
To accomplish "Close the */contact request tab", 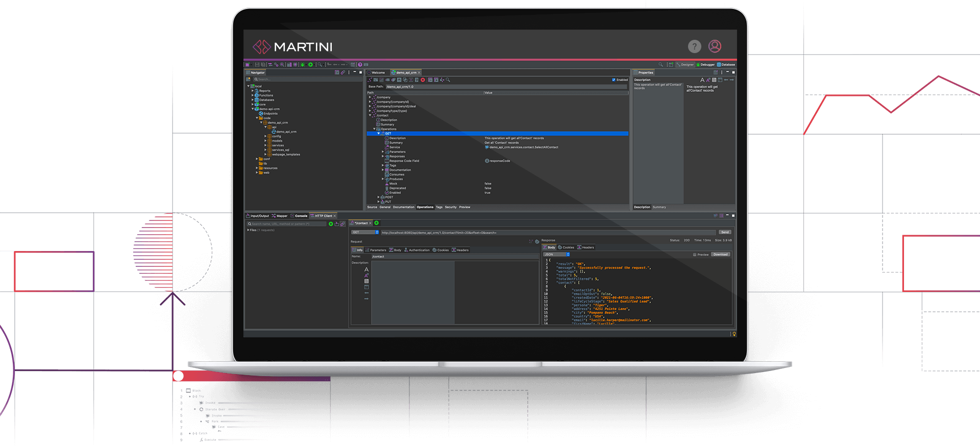I will pyautogui.click(x=371, y=223).
